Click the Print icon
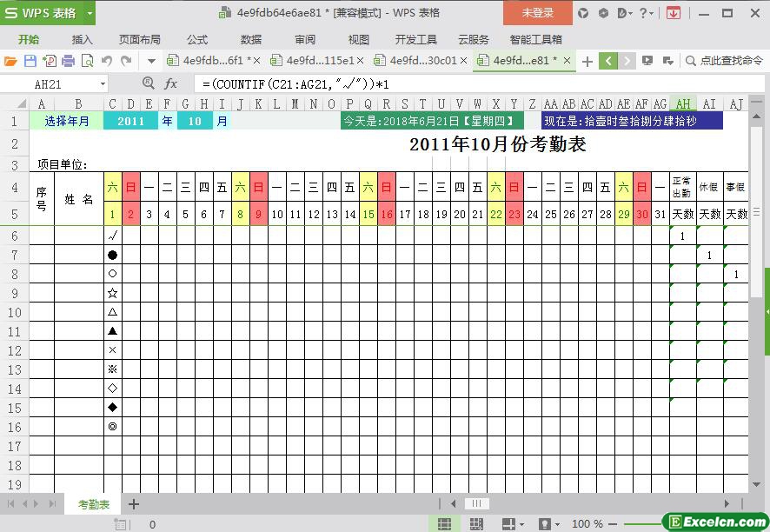 coord(69,61)
